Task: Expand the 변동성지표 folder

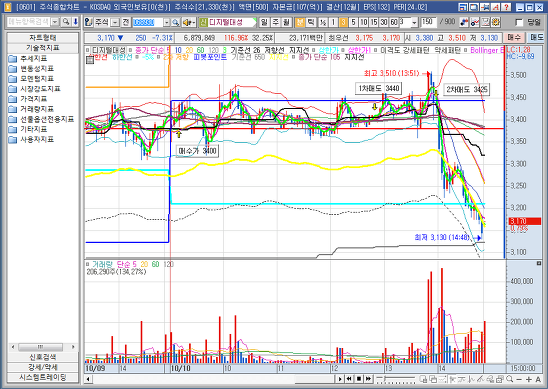Action: point(31,69)
